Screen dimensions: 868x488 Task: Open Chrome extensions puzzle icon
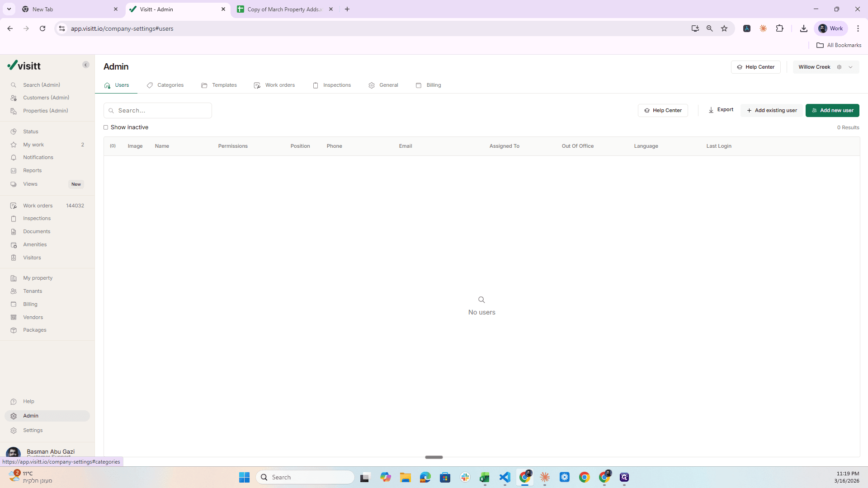(x=779, y=28)
